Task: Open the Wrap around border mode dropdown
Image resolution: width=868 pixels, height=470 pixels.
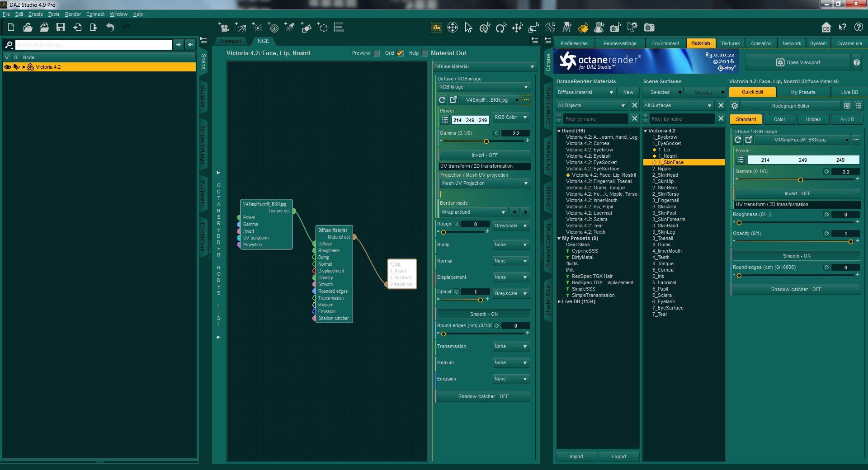Action: [x=474, y=212]
